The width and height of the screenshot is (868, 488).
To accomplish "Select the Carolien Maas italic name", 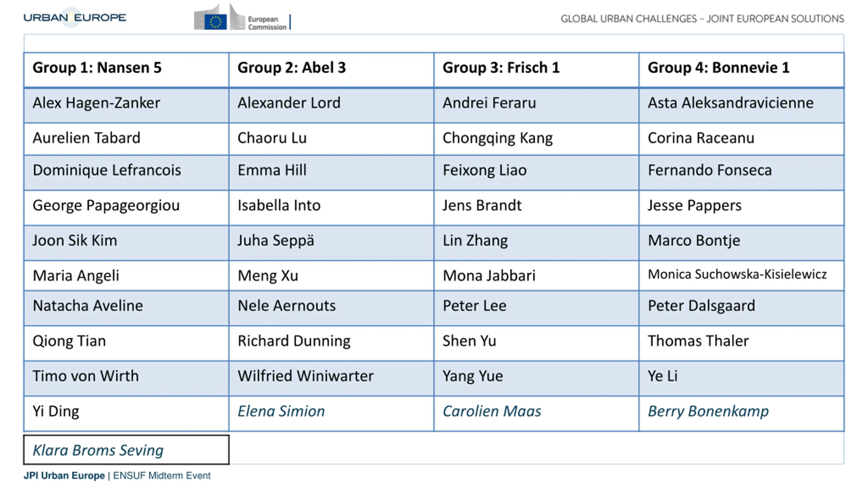I will pyautogui.click(x=492, y=411).
